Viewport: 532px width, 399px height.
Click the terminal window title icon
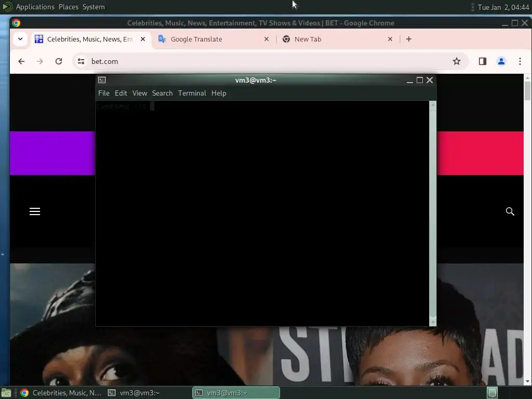point(102,80)
